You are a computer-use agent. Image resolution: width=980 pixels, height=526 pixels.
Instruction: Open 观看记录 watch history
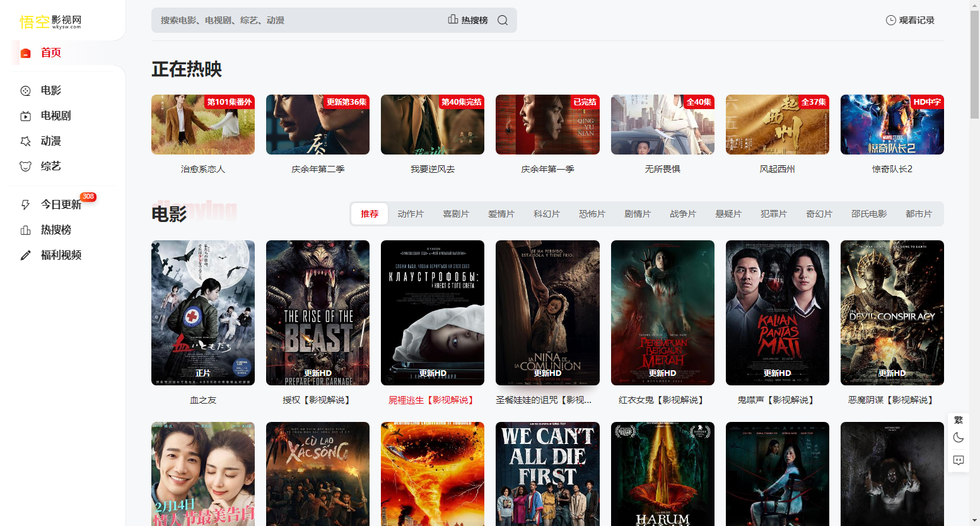(910, 20)
